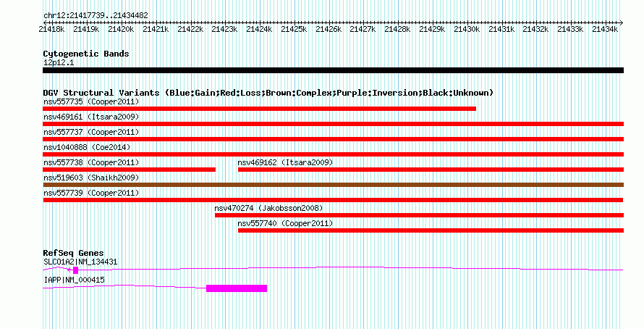The width and height of the screenshot is (644, 329).
Task: Click the red loss bar under nsv1040888
Action: click(x=333, y=154)
